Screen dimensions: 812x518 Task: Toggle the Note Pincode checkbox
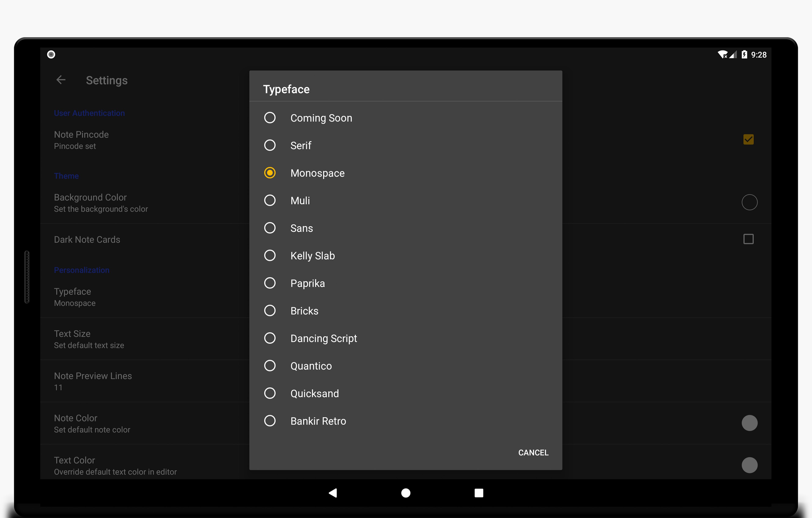pyautogui.click(x=748, y=139)
